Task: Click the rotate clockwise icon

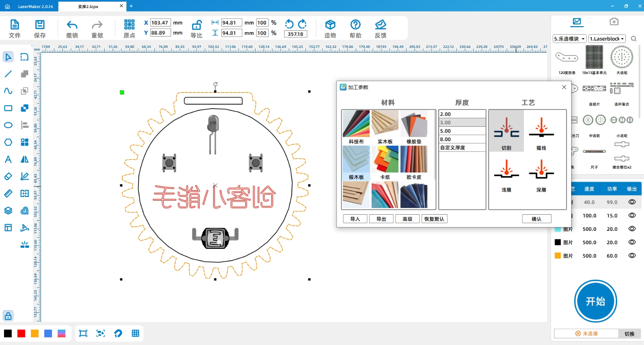Action: (302, 24)
